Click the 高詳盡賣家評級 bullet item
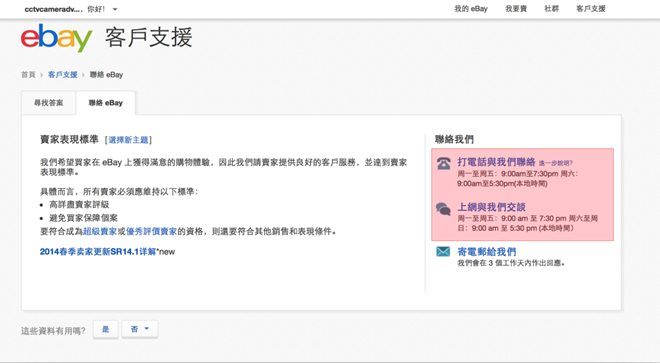This screenshot has height=363, width=660. pos(79,205)
